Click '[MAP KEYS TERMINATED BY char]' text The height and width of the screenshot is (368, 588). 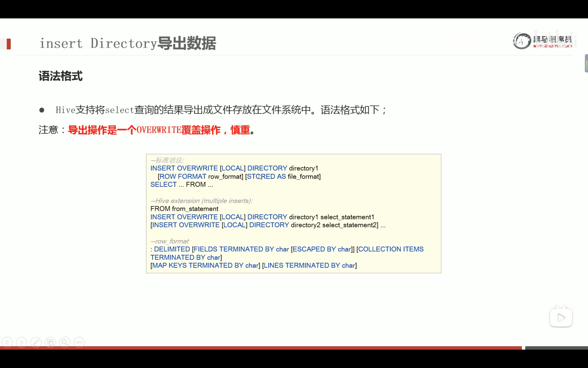(205, 266)
